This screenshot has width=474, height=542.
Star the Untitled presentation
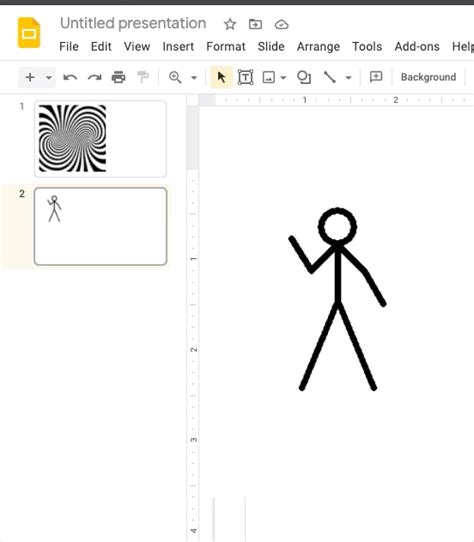230,24
